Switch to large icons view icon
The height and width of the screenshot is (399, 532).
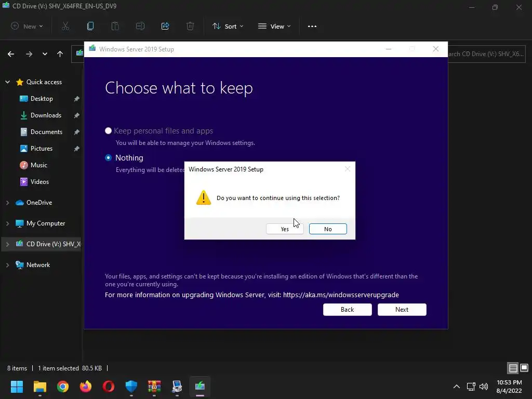[524, 368]
